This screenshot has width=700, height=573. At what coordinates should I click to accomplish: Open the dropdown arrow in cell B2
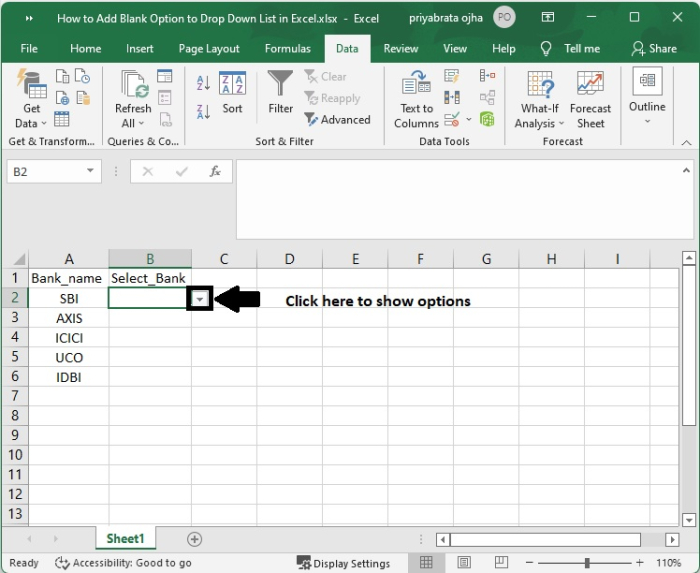[x=200, y=299]
